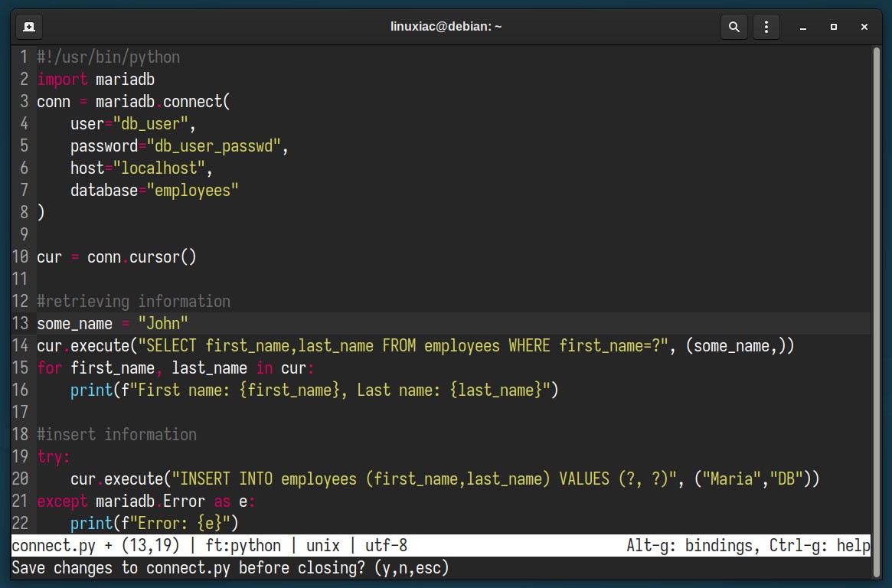Open a new terminal tab

[x=29, y=26]
